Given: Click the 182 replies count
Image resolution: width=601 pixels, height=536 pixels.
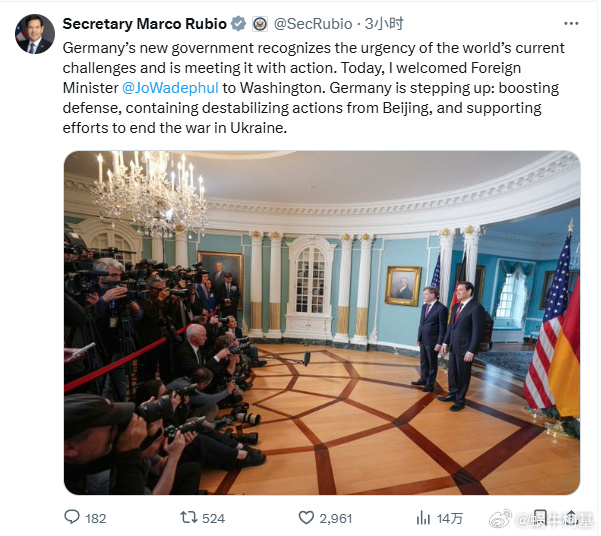Looking at the screenshot, I should [95, 518].
